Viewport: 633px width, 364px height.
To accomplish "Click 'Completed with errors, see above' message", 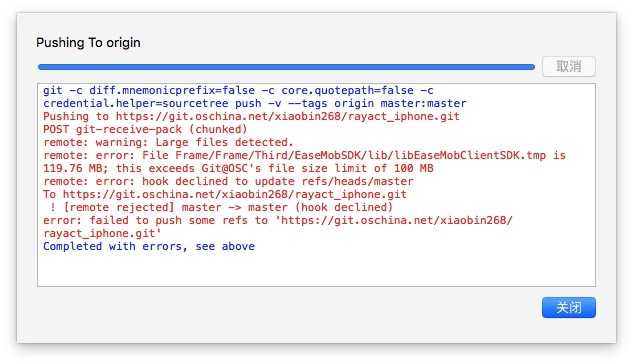I will click(x=149, y=246).
